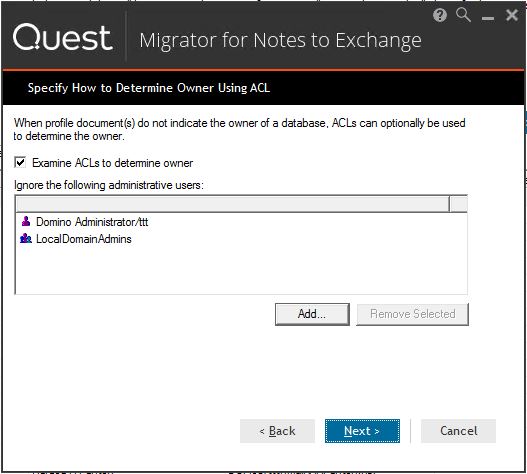Click the Domino Administrator user icon

(x=26, y=222)
